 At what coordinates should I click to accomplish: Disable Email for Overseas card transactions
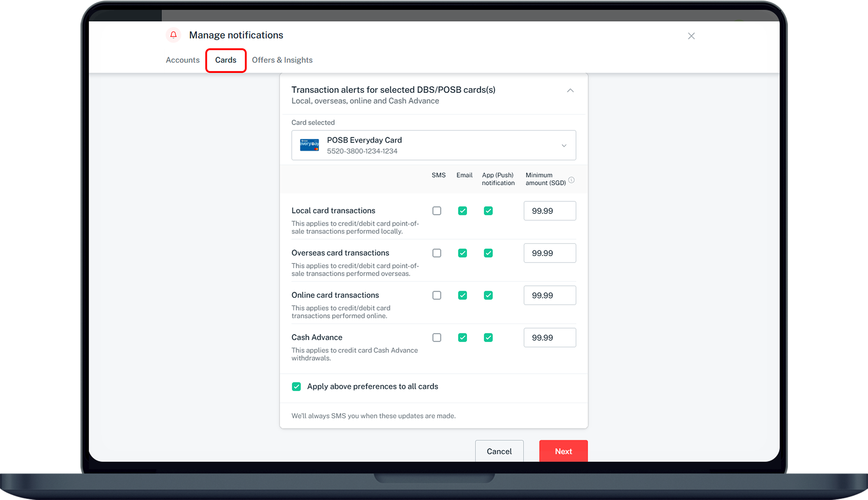[462, 253]
